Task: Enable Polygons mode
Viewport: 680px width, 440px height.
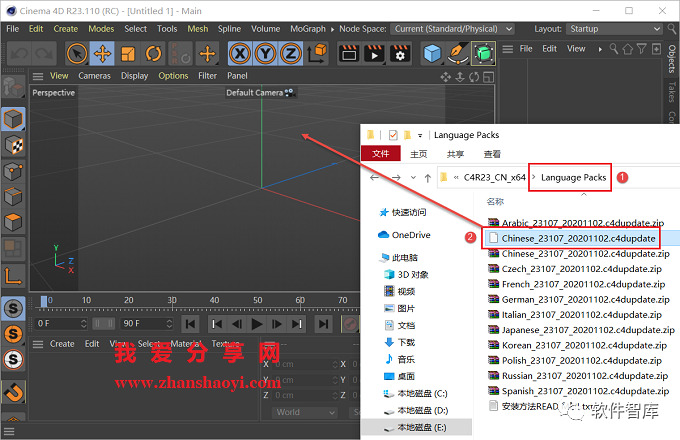Action: coord(13,222)
